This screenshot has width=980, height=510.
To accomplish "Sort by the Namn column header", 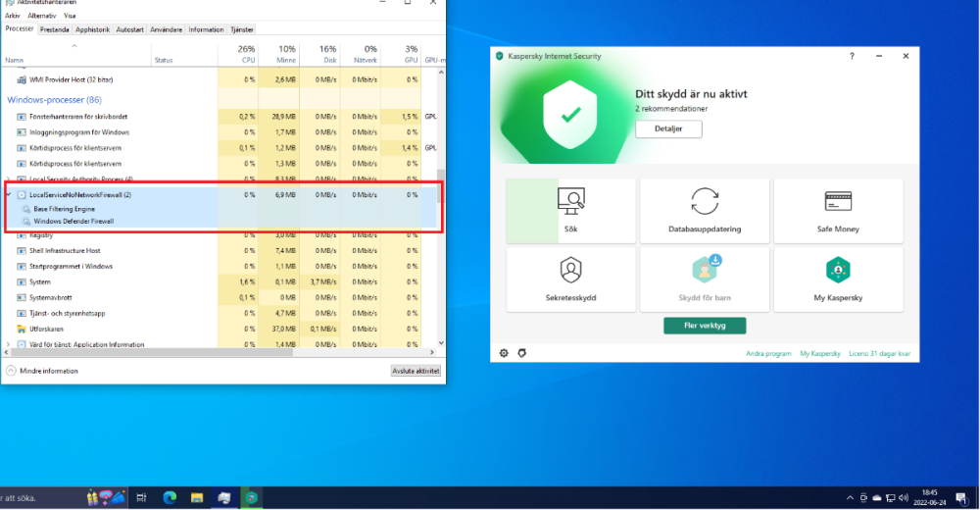I will [x=75, y=54].
